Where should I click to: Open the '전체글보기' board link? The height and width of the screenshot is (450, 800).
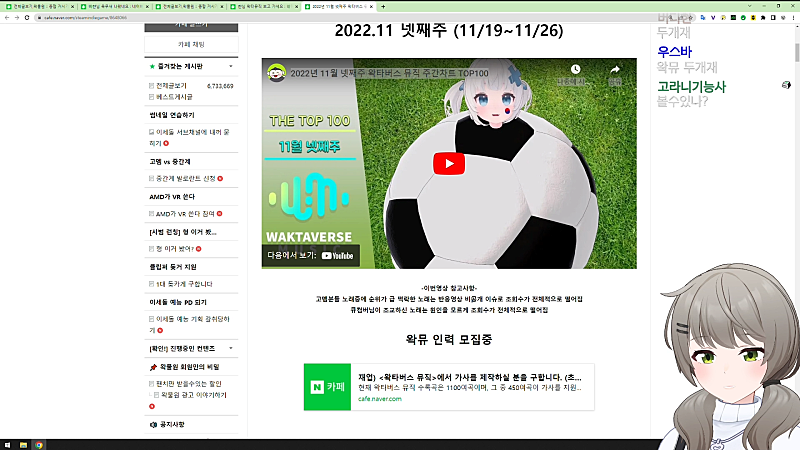pyautogui.click(x=171, y=86)
